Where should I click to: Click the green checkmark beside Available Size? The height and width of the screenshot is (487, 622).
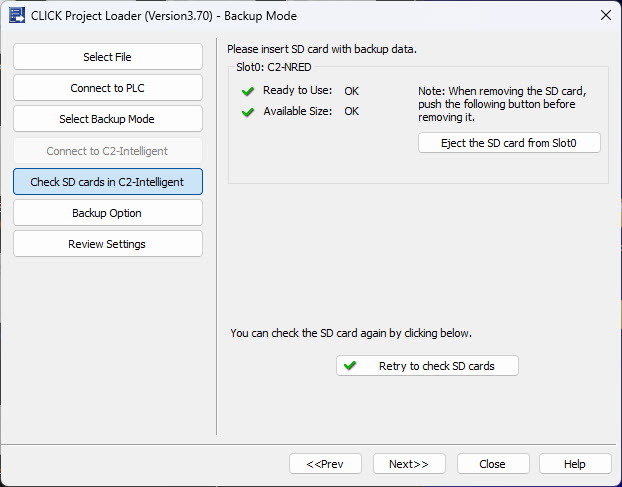248,112
